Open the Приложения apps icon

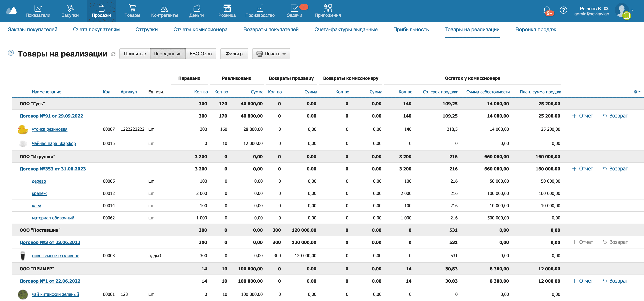328,8
